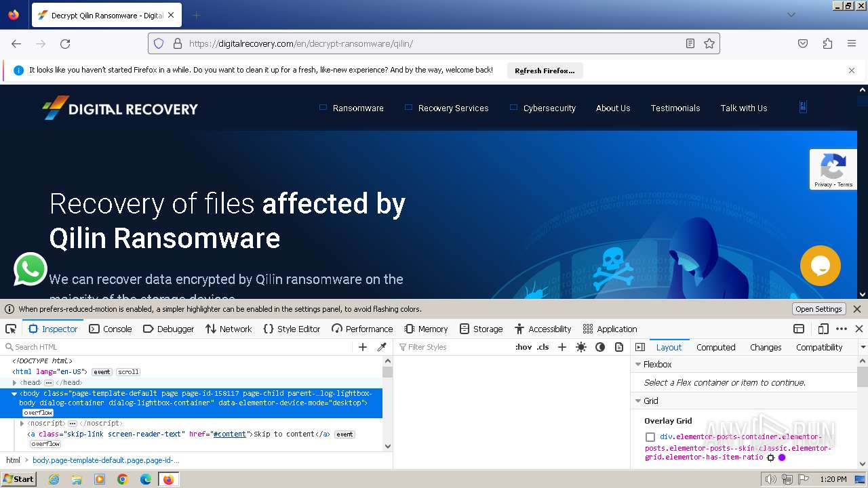The height and width of the screenshot is (488, 868).
Task: Grab a color with the eyedropper tool
Action: 382,347
